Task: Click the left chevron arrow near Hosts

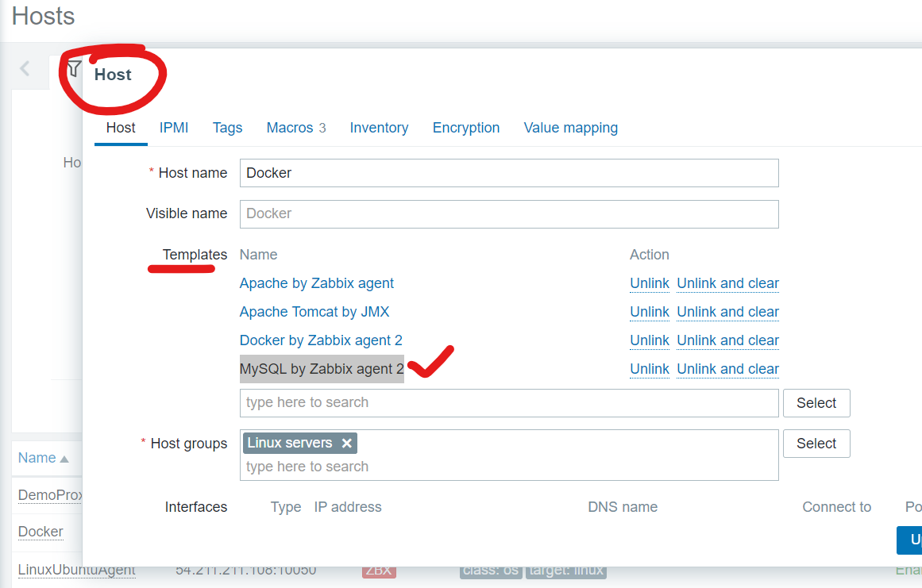Action: (x=25, y=69)
